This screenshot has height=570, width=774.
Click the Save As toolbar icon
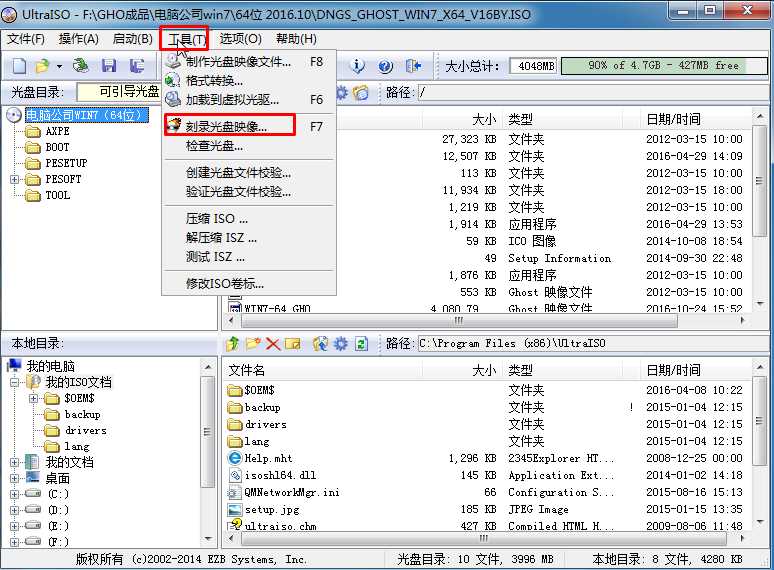(137, 66)
